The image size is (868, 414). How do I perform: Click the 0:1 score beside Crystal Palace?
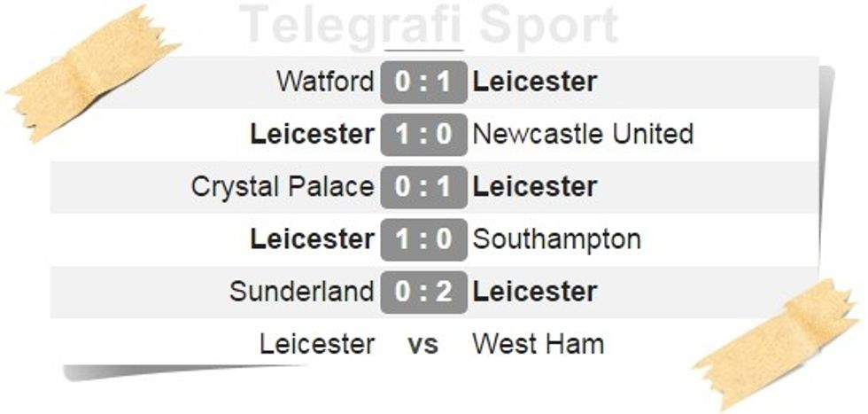pos(423,186)
